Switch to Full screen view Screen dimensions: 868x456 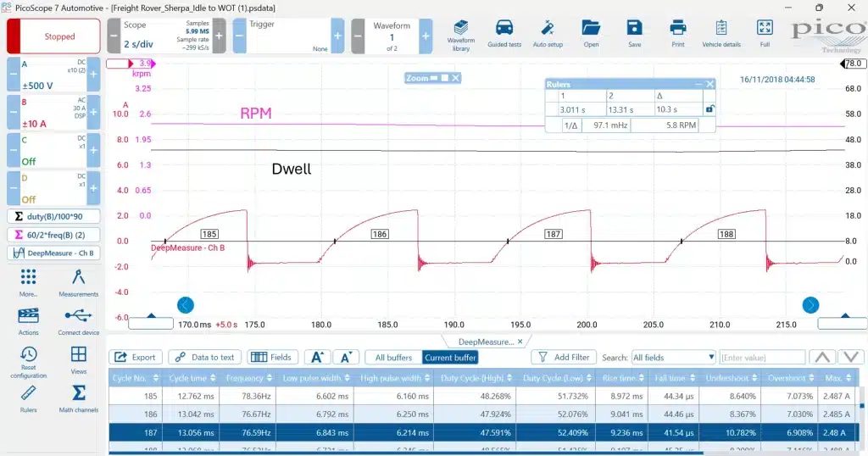[x=765, y=34]
